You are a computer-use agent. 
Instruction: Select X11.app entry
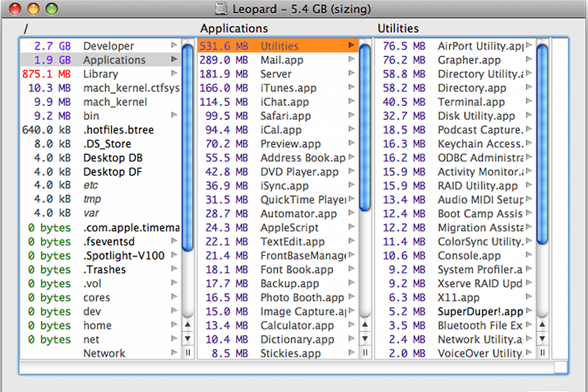tap(455, 297)
